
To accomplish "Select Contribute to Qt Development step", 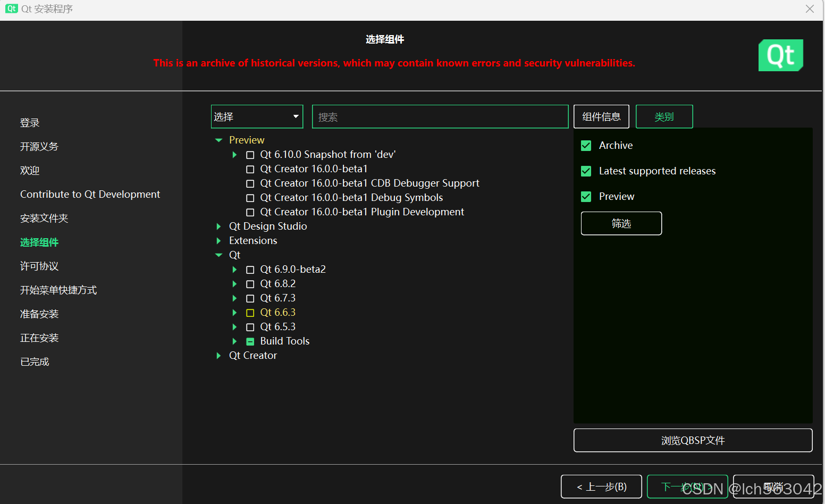I will (x=90, y=195).
